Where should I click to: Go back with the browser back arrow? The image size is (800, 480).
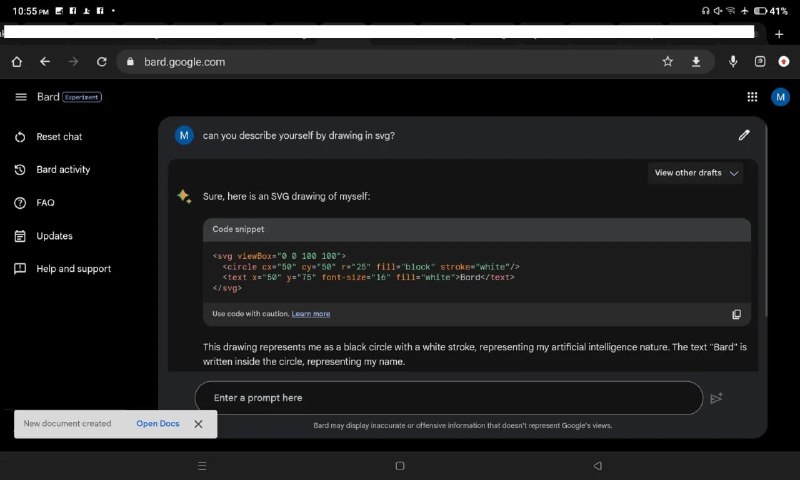coord(45,62)
